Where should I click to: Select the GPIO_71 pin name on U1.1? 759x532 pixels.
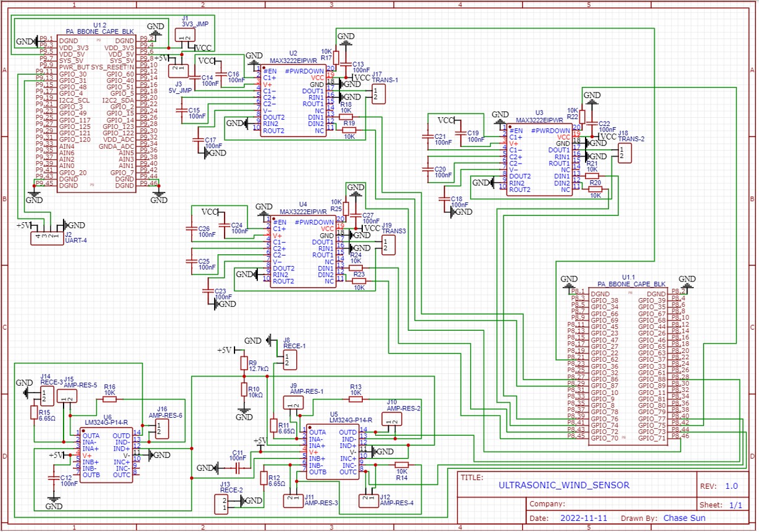click(x=653, y=438)
